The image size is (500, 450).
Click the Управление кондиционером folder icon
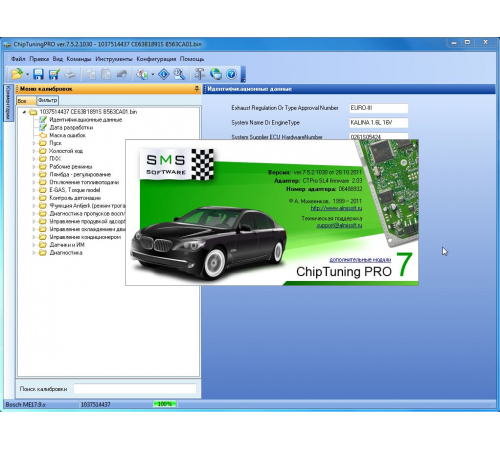click(43, 237)
